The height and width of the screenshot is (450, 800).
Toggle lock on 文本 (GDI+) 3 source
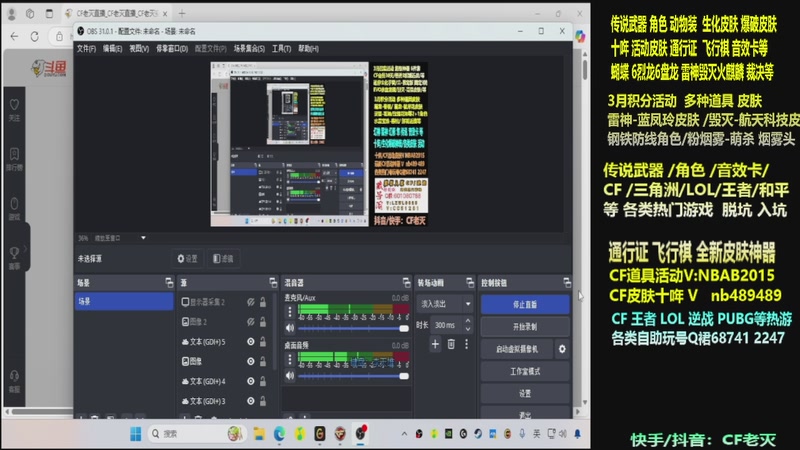point(263,401)
